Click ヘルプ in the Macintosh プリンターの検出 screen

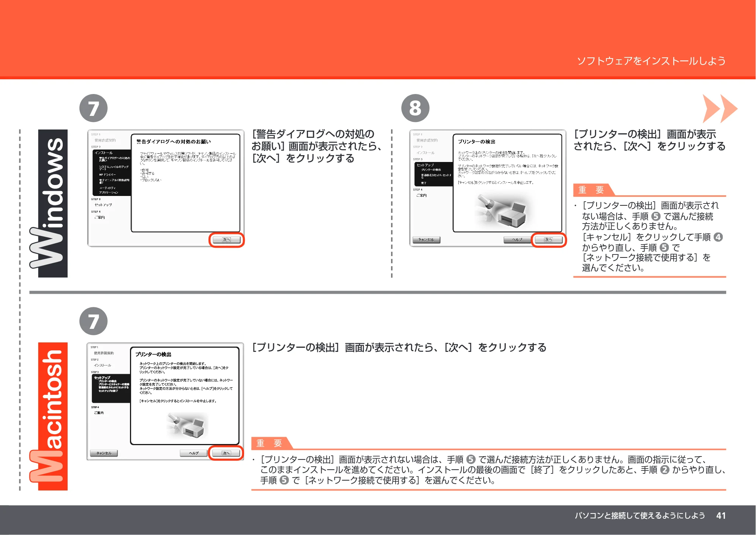pyautogui.click(x=194, y=453)
